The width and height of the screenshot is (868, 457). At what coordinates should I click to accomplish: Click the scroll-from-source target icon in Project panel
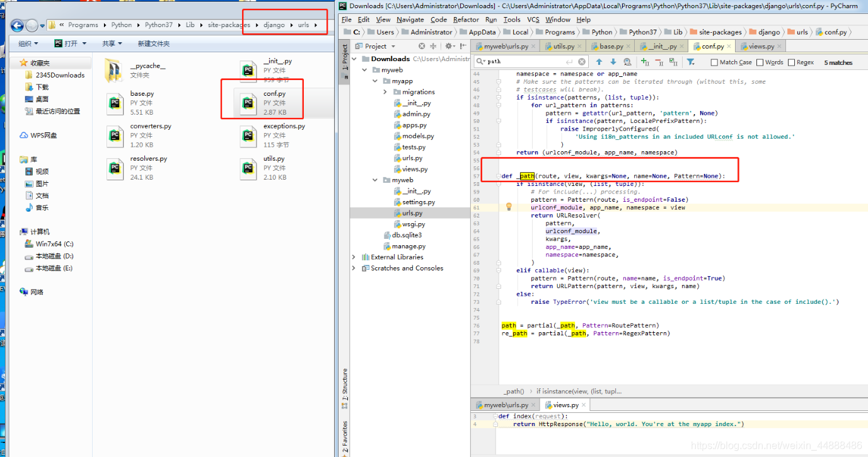click(422, 46)
